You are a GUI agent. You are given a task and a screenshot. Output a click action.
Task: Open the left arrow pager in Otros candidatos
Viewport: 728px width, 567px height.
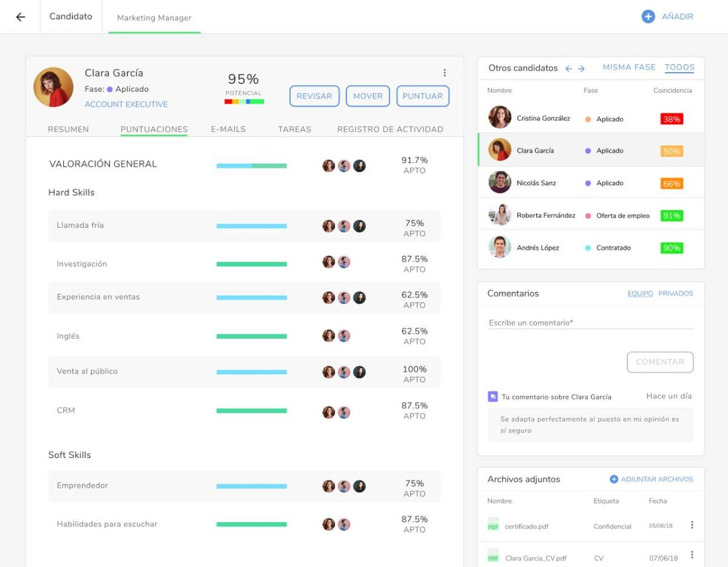point(568,68)
